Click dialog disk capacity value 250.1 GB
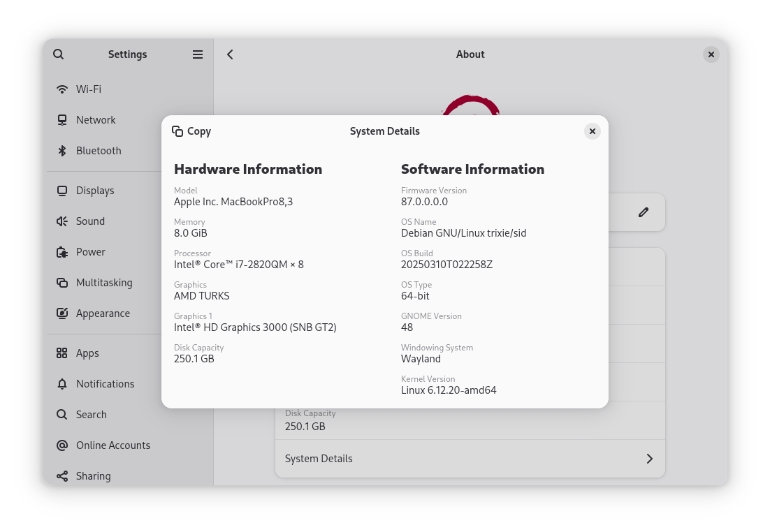Screen dimensions: 770x532 (x=194, y=359)
